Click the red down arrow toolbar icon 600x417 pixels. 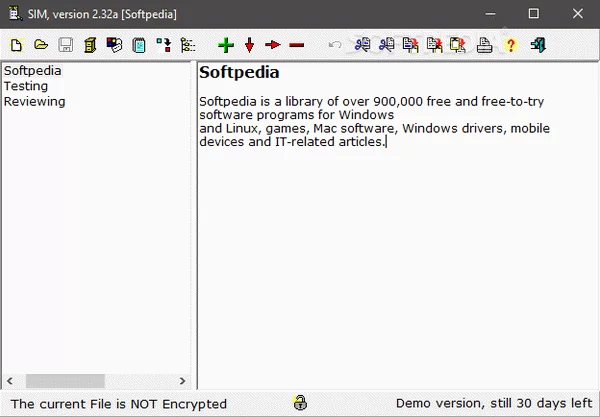(x=249, y=45)
